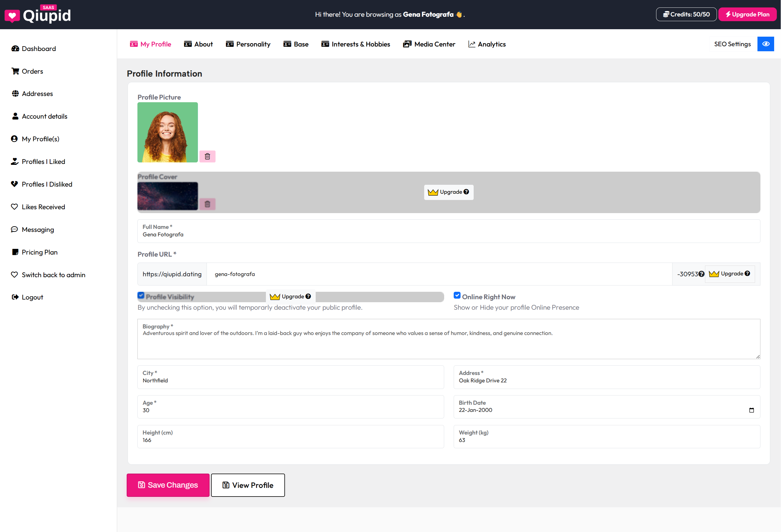781x532 pixels.
Task: Click the Profiles I Disliked broken-heart icon
Action: click(x=14, y=184)
